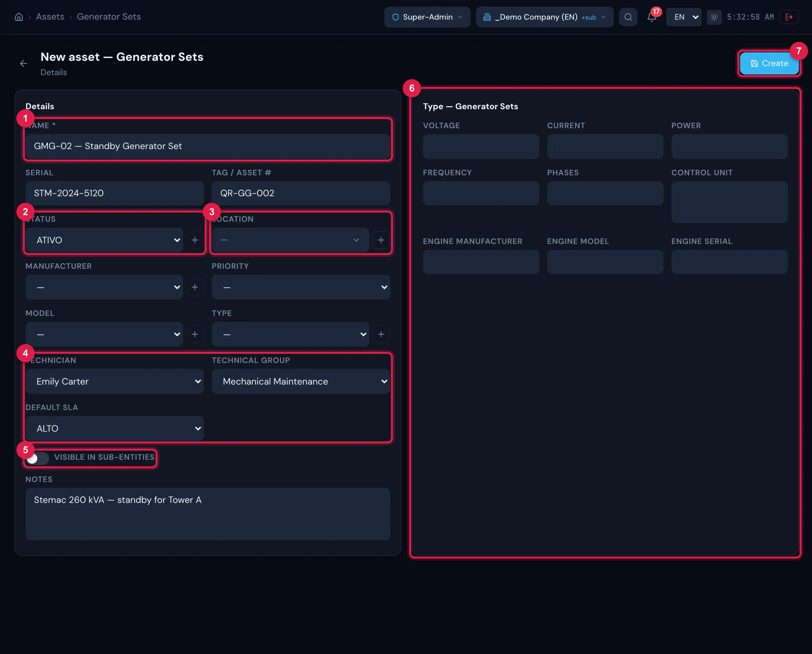Open the _Demo Company (EN) selector
The height and width of the screenshot is (654, 812).
coord(545,17)
